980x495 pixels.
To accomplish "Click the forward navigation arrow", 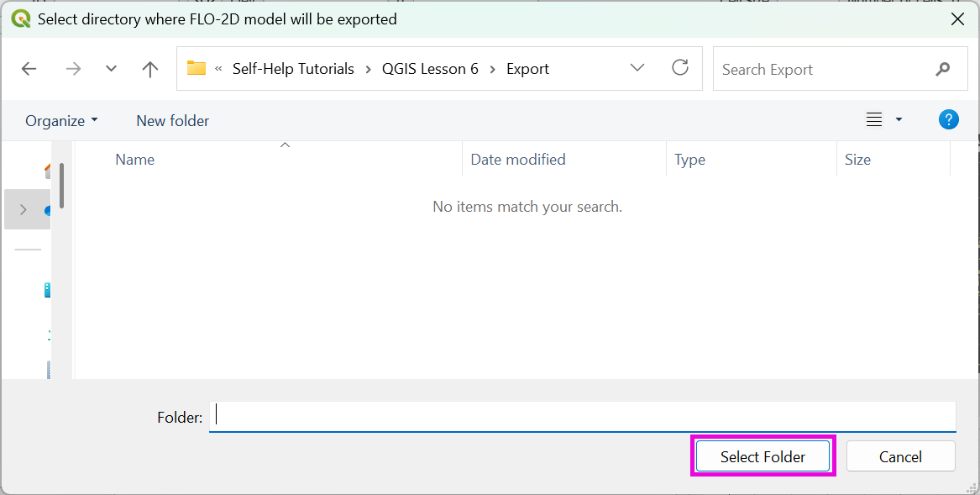I will [73, 69].
